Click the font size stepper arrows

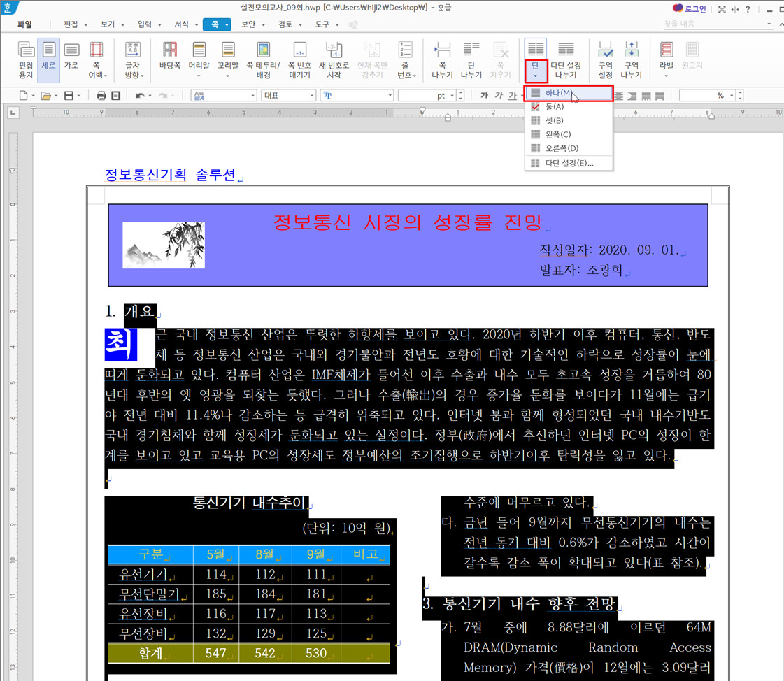[460, 96]
